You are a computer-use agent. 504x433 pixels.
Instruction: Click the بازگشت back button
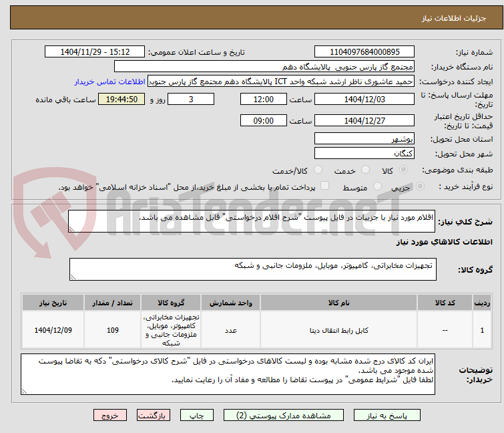tap(153, 415)
